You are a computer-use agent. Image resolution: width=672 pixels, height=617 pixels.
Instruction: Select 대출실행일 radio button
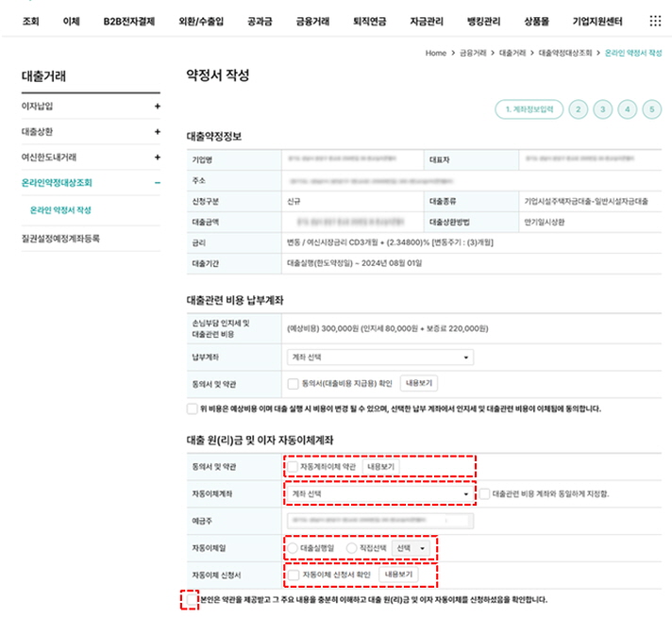[x=294, y=547]
